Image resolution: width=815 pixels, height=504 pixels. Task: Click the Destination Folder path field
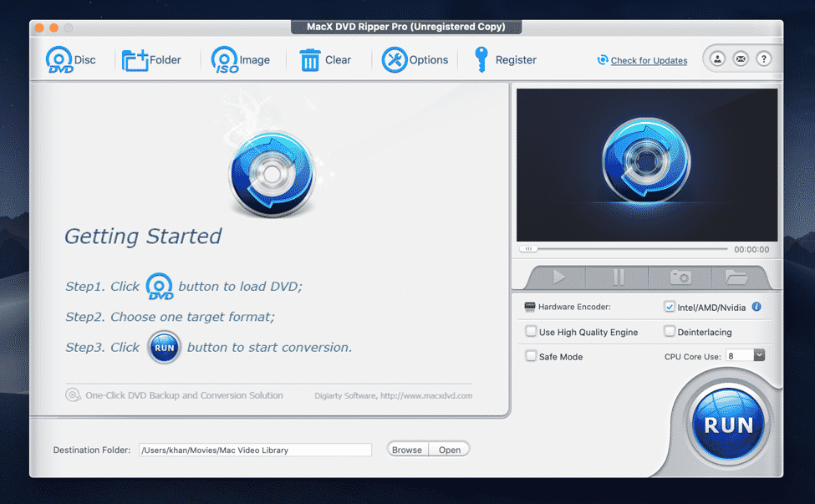(x=255, y=450)
